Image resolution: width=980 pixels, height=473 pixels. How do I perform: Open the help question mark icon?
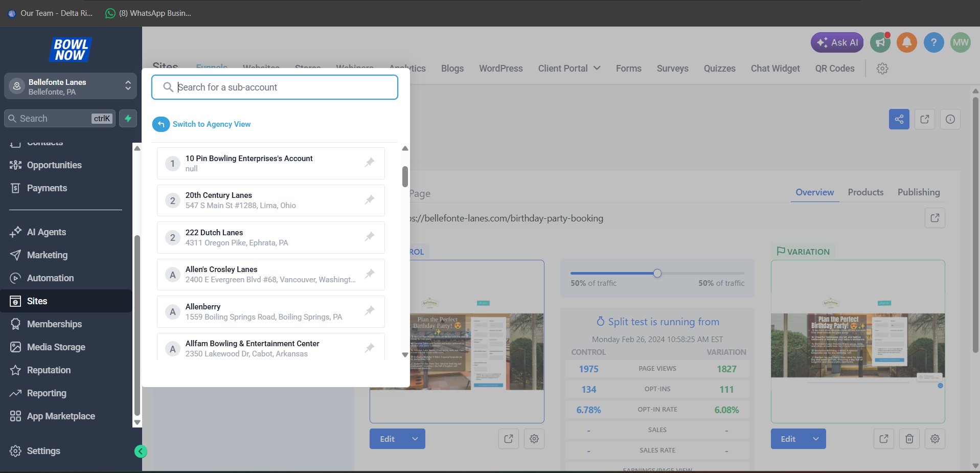pos(933,42)
